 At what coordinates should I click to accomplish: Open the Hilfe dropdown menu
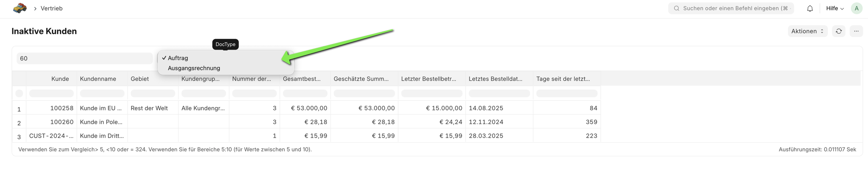834,8
